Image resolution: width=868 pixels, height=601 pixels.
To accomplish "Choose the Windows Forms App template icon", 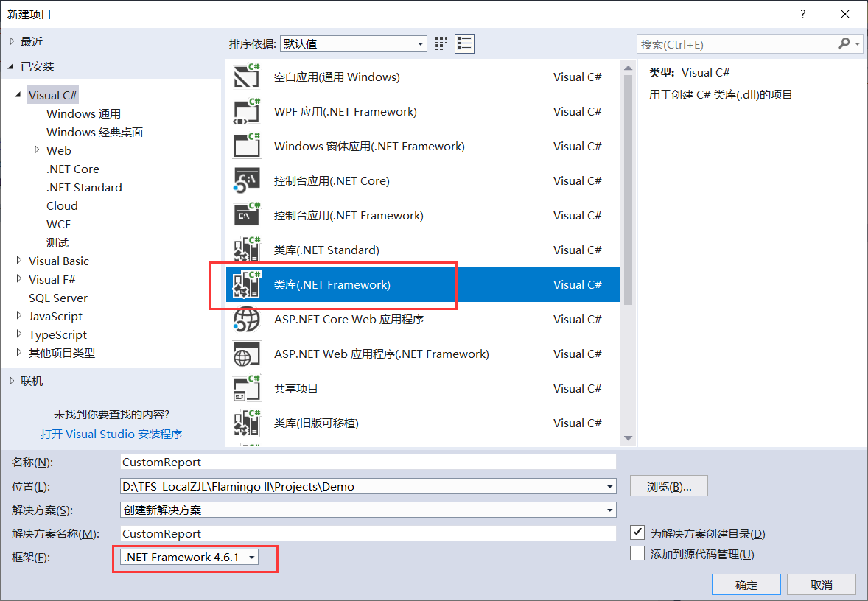I will tap(247, 147).
